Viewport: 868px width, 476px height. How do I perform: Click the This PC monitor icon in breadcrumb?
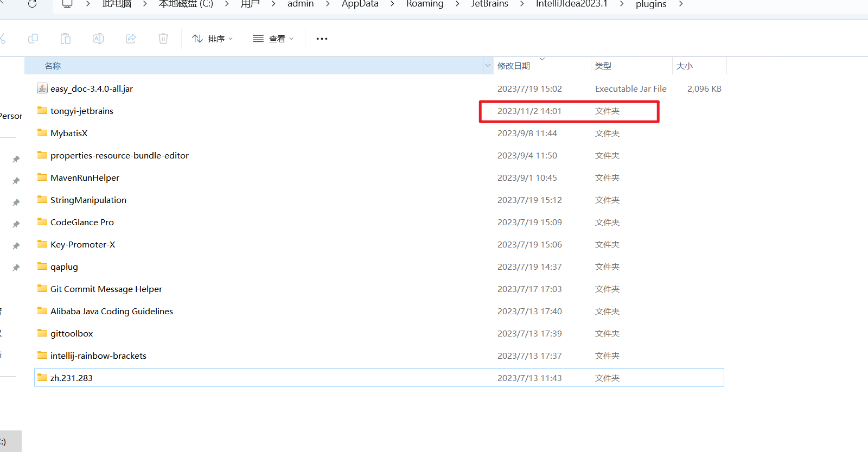coord(67,4)
